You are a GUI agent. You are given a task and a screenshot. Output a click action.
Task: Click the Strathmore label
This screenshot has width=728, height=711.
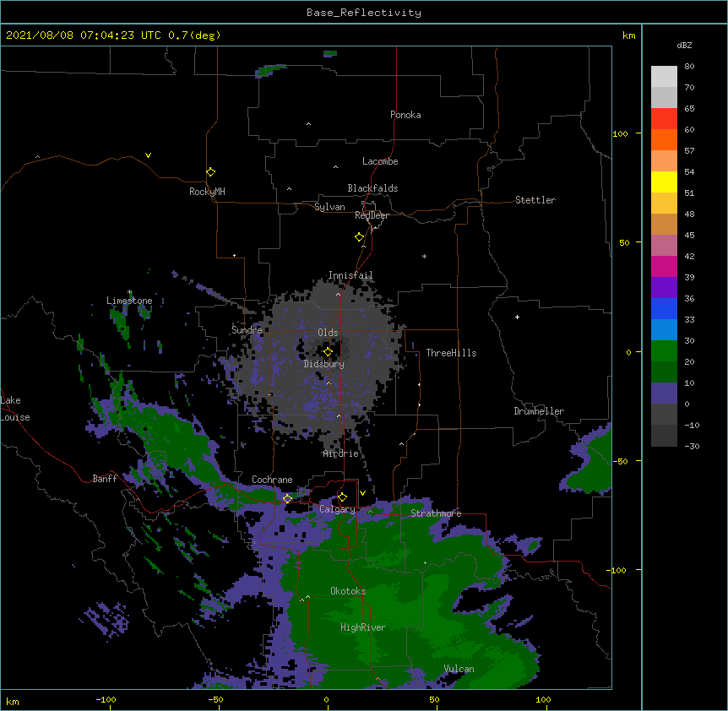[x=436, y=513]
